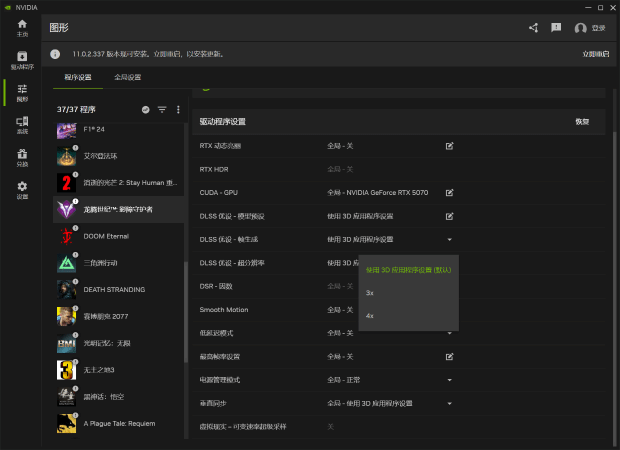Click the DSR - 因数 setting label
Image resolution: width=620 pixels, height=450 pixels.
(216, 286)
